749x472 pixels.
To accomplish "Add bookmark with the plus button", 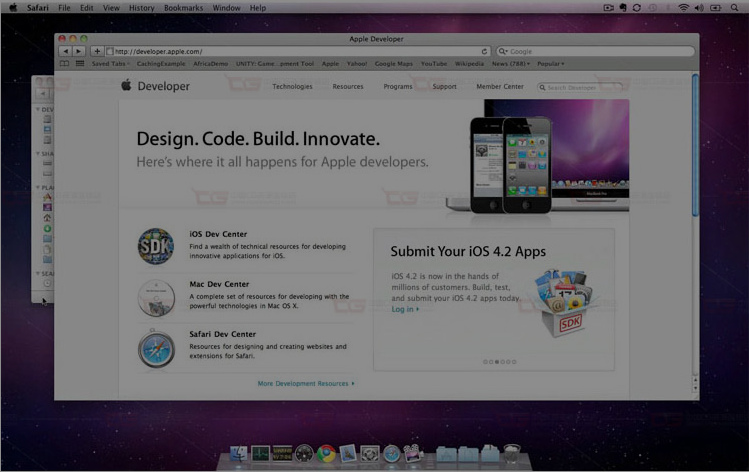I will (96, 51).
